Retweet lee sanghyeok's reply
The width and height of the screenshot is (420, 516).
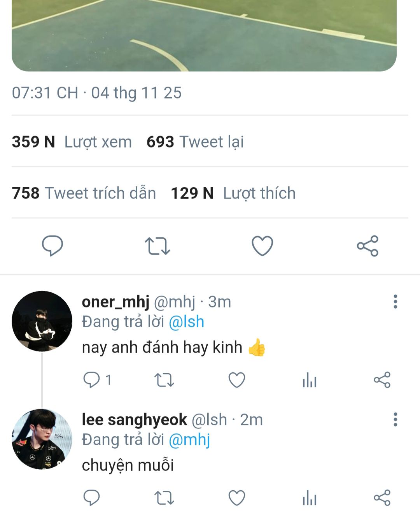point(164,498)
